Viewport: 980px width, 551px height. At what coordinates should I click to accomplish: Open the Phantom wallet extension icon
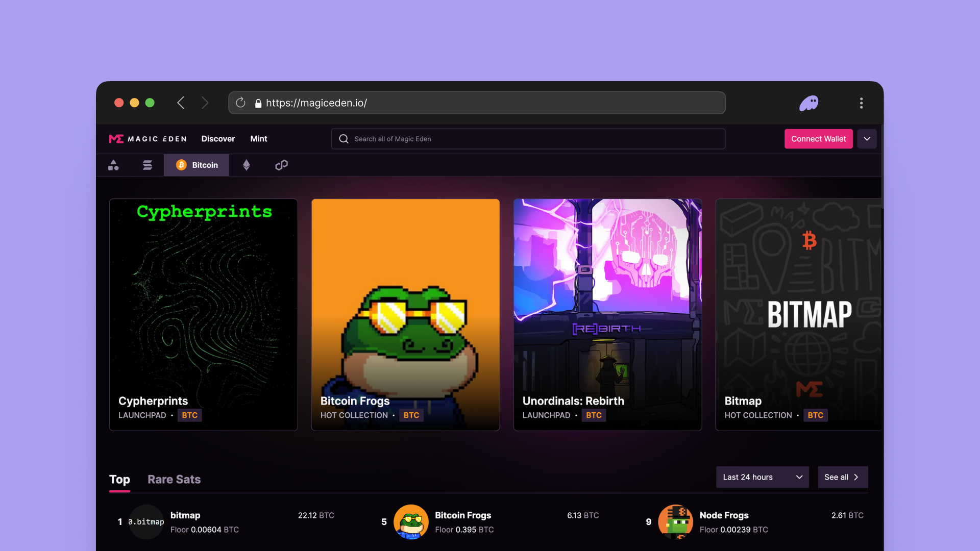click(x=808, y=103)
